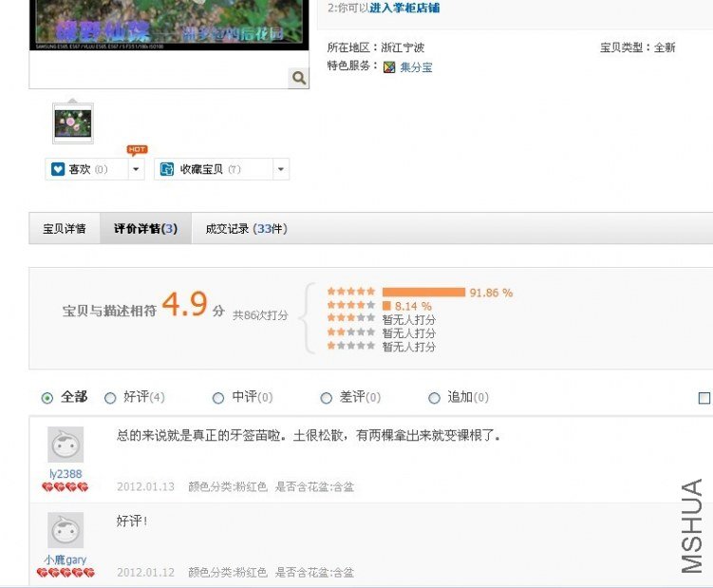Click ly2388's avatar icon
Screen dimensions: 713x588
coord(66,445)
